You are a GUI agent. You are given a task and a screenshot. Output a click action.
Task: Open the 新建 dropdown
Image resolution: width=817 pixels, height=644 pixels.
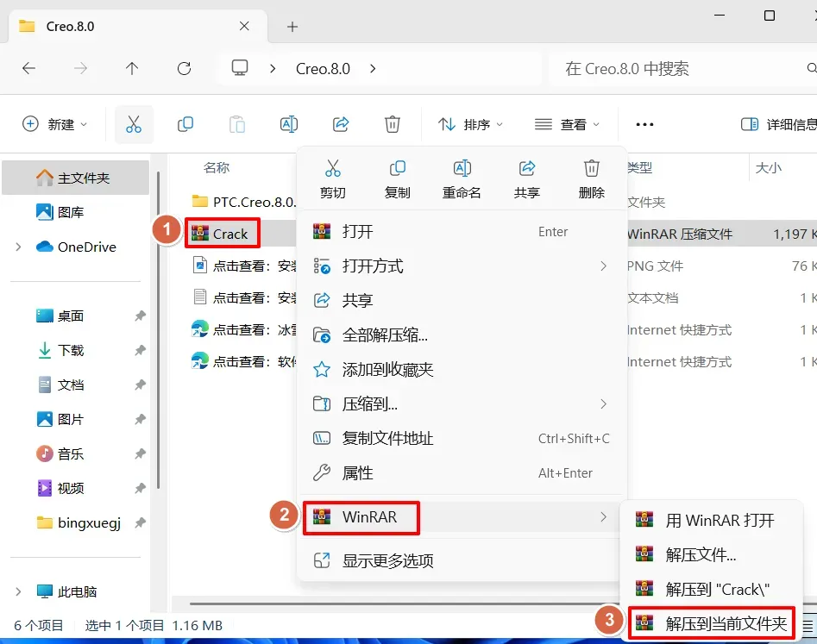point(54,124)
